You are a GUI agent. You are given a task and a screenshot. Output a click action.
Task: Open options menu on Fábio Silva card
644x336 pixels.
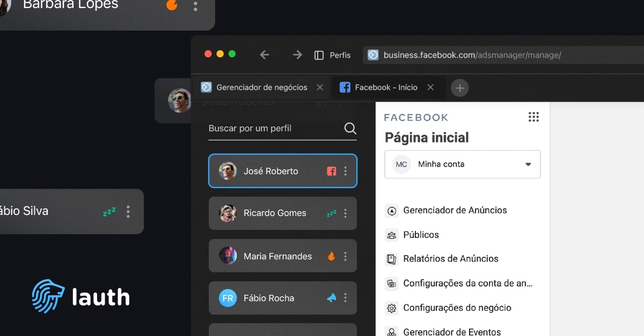128,212
